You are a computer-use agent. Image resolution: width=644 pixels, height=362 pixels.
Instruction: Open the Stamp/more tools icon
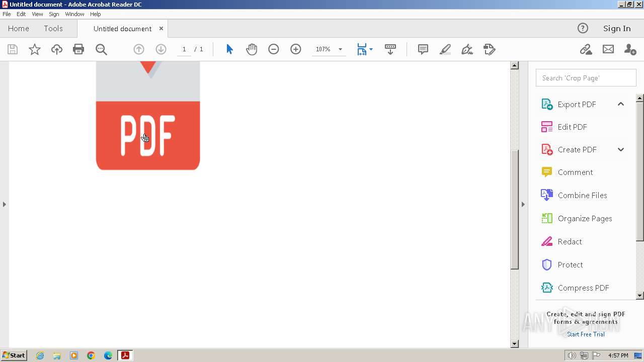click(x=490, y=49)
